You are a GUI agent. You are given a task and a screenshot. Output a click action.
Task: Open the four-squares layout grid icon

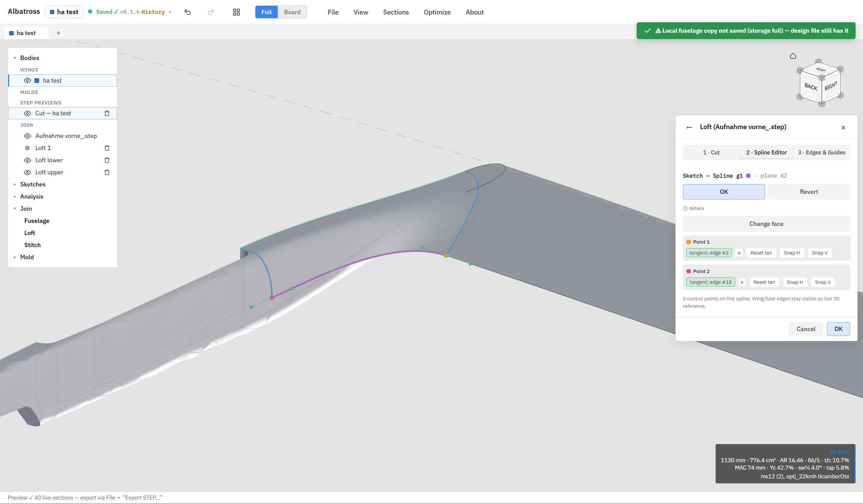236,12
